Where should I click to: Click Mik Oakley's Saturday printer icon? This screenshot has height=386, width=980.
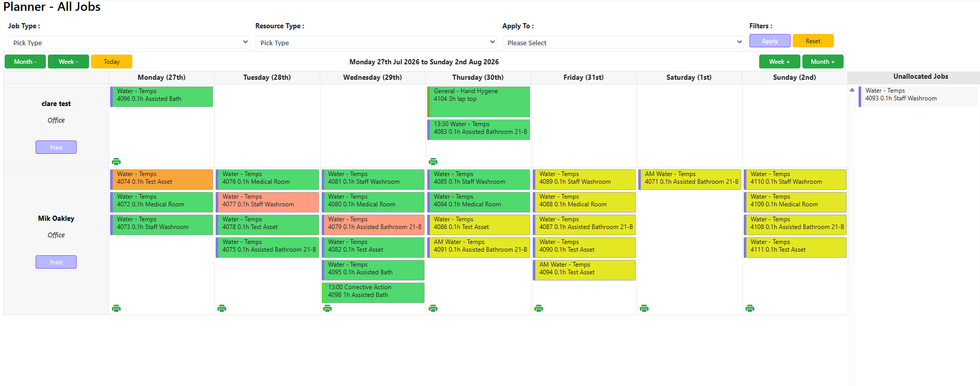click(644, 308)
